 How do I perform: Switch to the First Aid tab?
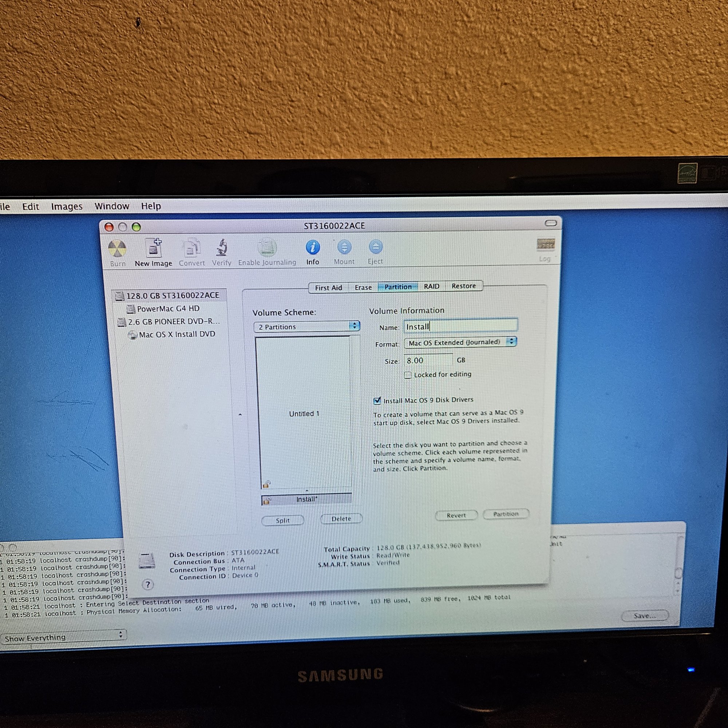[x=328, y=288]
